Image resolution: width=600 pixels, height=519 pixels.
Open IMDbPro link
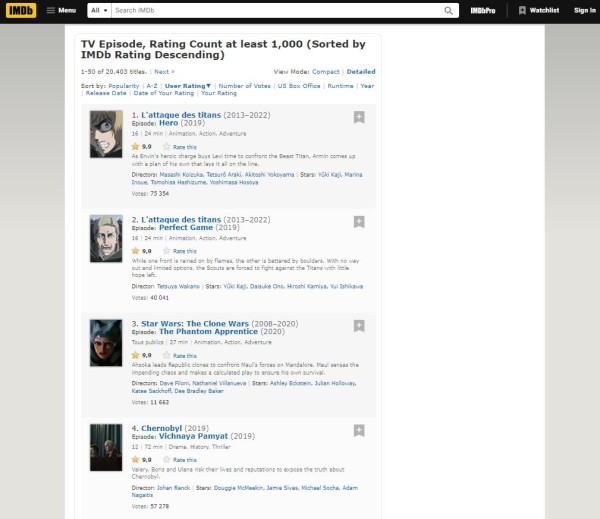(x=483, y=11)
